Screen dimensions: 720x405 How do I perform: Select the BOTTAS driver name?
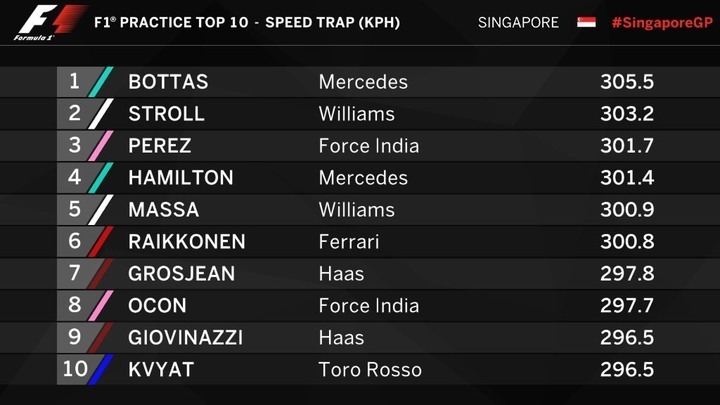click(168, 82)
